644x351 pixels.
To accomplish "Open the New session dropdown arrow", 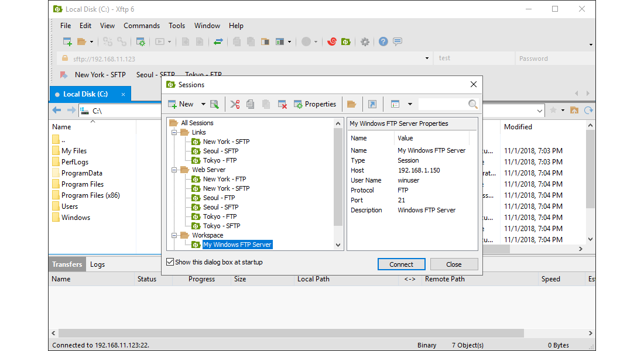I will (203, 104).
